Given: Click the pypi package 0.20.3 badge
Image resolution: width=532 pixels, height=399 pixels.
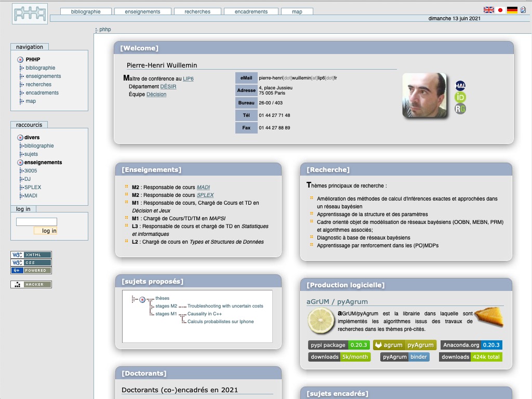Looking at the screenshot, I should [x=339, y=345].
